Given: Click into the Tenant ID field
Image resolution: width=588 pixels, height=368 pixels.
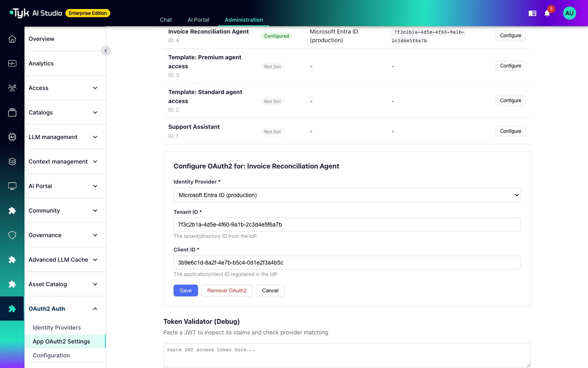Looking at the screenshot, I should 347,224.
